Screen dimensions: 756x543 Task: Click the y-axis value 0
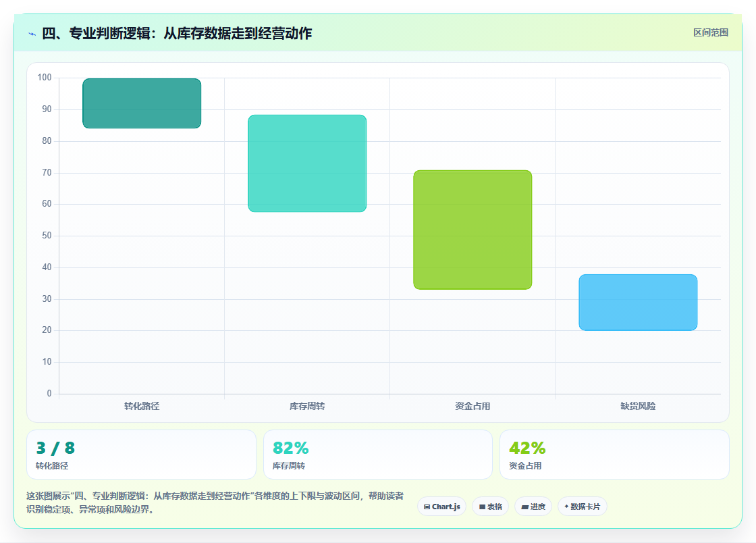point(49,394)
